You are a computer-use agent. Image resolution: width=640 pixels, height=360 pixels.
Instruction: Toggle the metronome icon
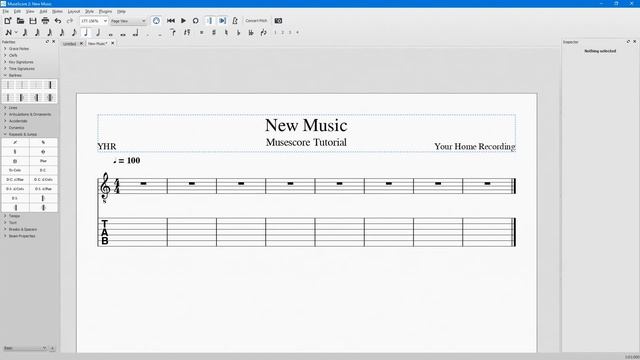pyautogui.click(x=235, y=21)
